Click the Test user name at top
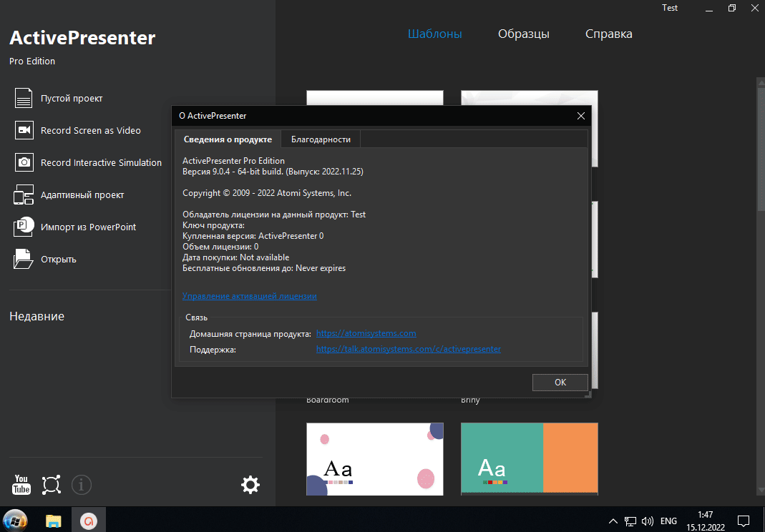Viewport: 765px width, 532px height. click(x=669, y=8)
